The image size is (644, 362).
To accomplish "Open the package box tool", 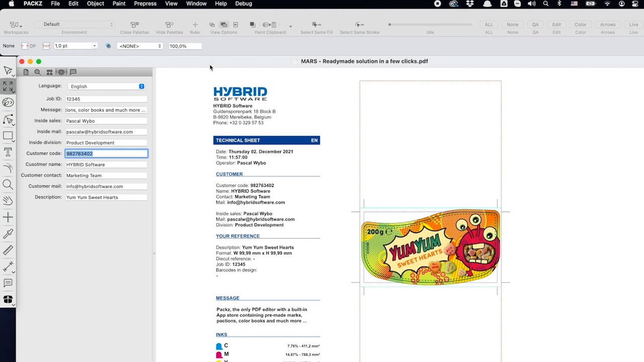I will coord(8,300).
